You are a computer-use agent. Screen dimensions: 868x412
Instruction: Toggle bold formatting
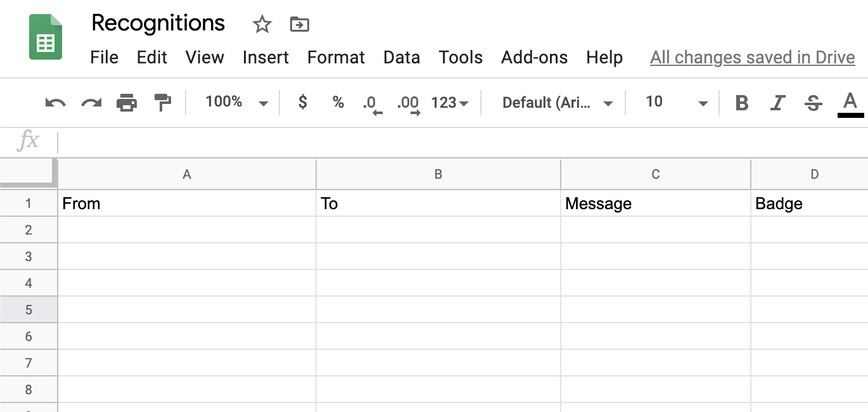tap(741, 102)
